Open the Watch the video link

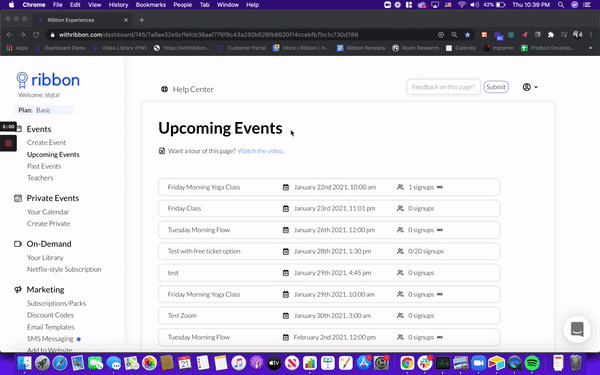coord(261,151)
